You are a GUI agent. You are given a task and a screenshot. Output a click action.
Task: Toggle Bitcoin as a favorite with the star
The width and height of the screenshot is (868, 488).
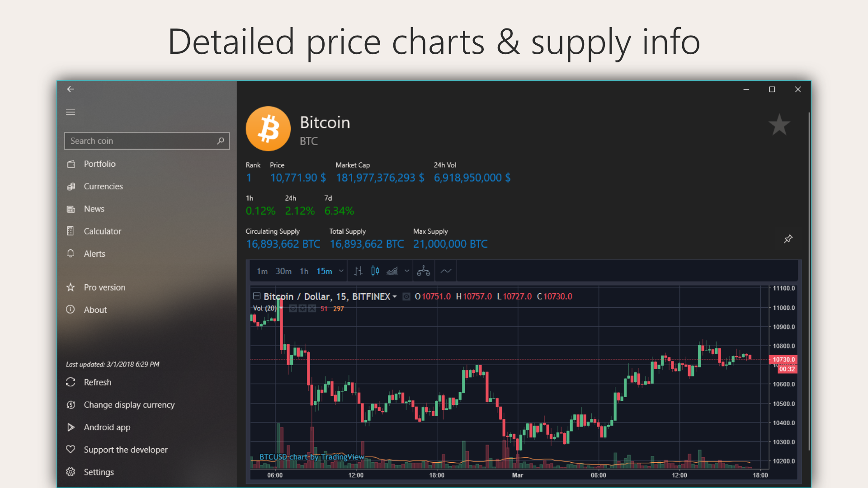[779, 125]
